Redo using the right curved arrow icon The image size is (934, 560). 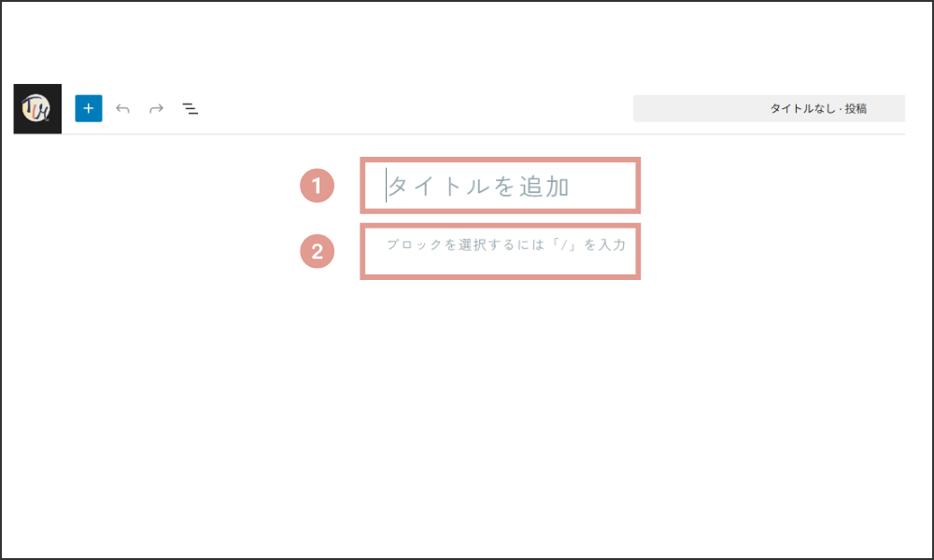[157, 108]
